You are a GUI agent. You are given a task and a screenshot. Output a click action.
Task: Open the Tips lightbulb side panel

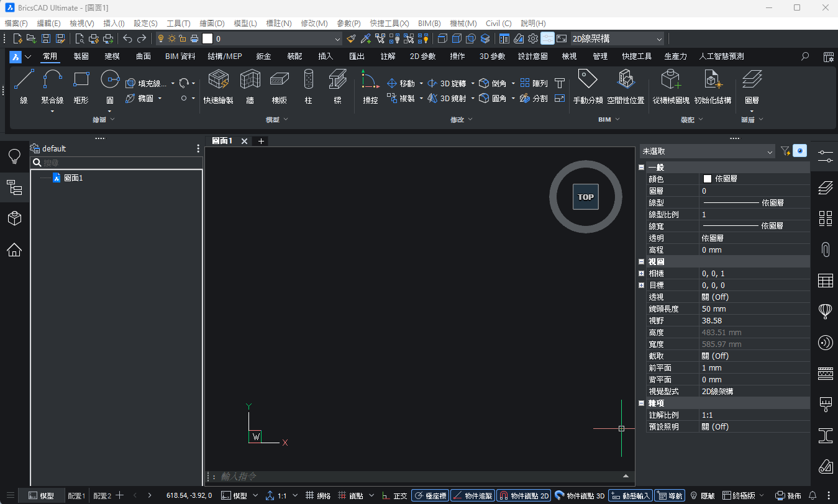coord(14,156)
